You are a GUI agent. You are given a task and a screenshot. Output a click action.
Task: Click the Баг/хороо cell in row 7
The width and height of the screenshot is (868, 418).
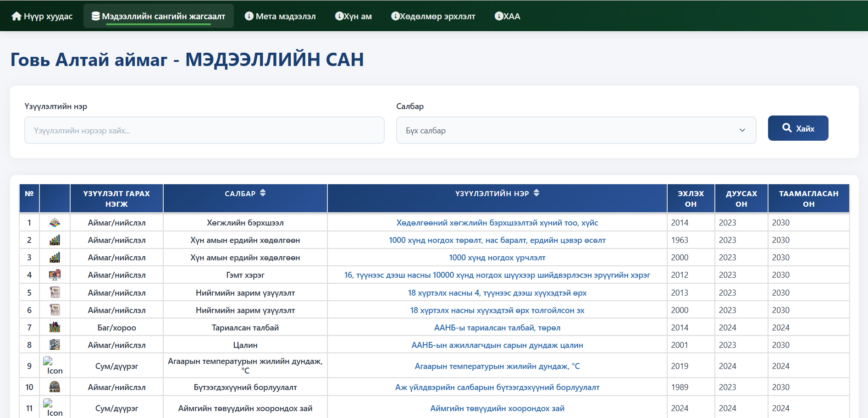[x=116, y=328]
